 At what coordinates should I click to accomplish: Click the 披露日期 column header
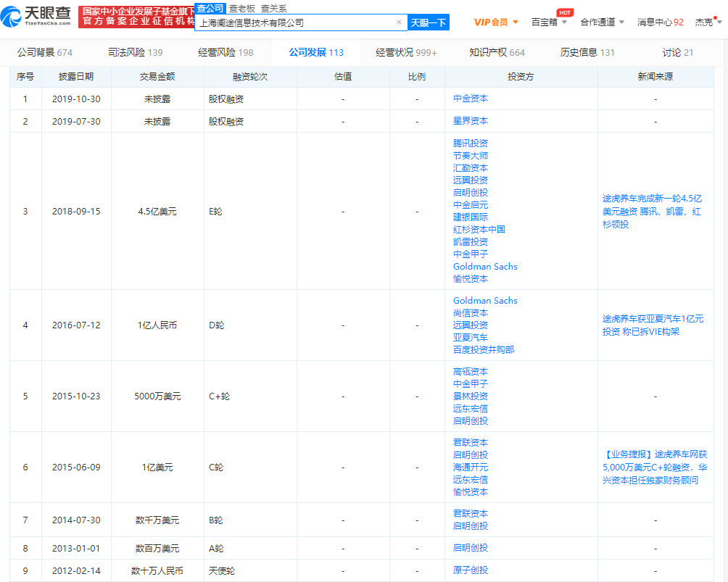tap(76, 77)
